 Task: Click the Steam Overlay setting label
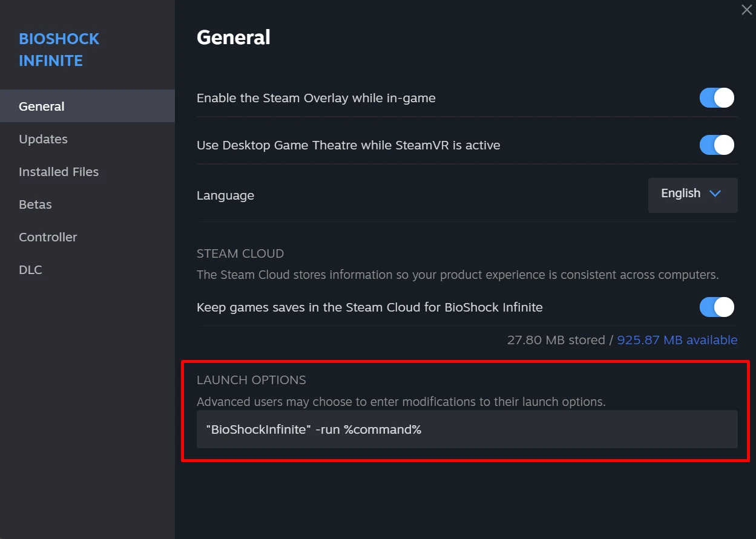316,98
